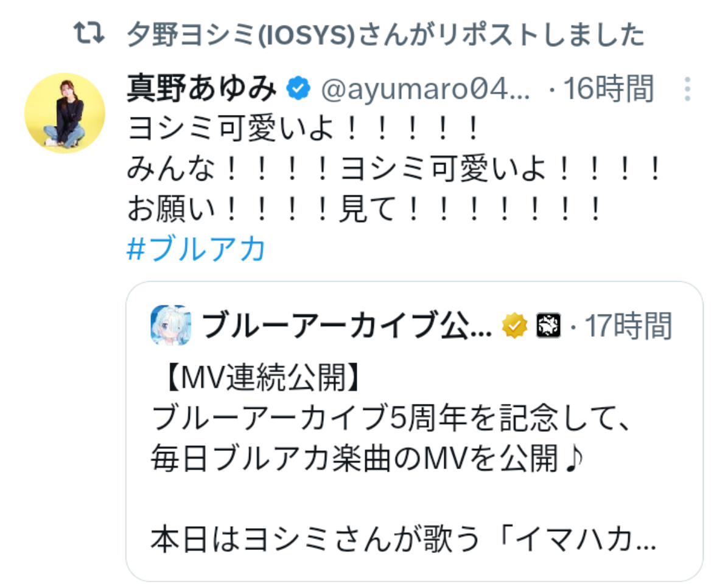Click the quoted post's 17時間 timestamp
Viewport: 728px width, 584px height.
click(628, 325)
